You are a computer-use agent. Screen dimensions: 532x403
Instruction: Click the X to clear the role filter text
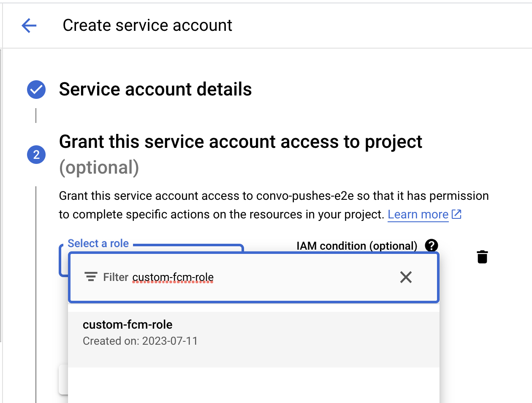point(406,277)
